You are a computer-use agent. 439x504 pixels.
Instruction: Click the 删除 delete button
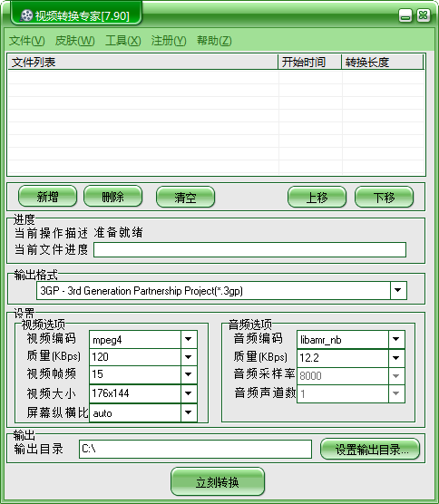point(112,197)
